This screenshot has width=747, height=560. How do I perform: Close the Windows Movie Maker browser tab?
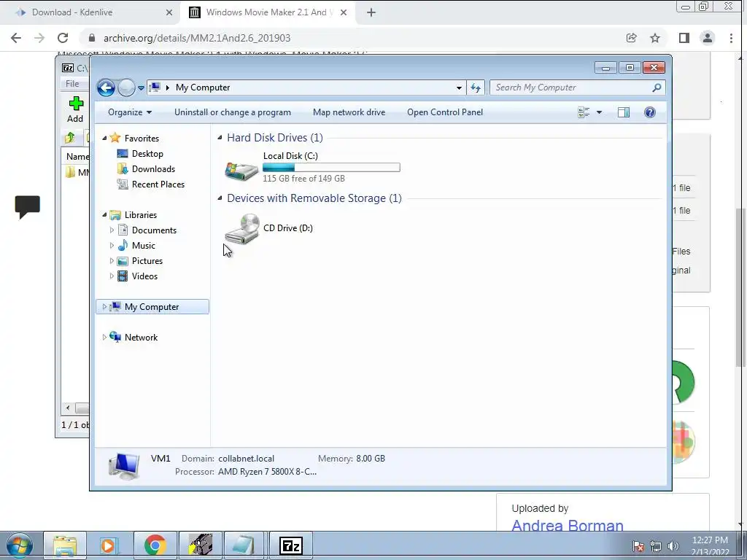pos(344,12)
